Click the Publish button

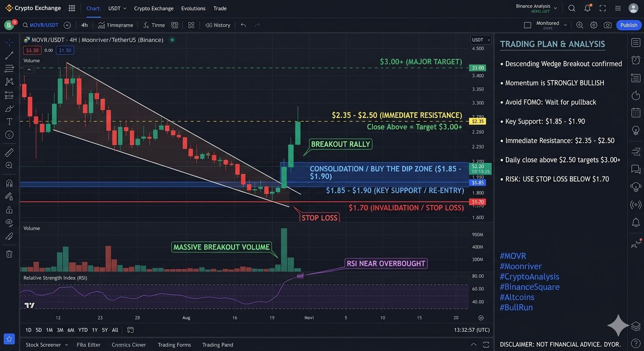(628, 25)
